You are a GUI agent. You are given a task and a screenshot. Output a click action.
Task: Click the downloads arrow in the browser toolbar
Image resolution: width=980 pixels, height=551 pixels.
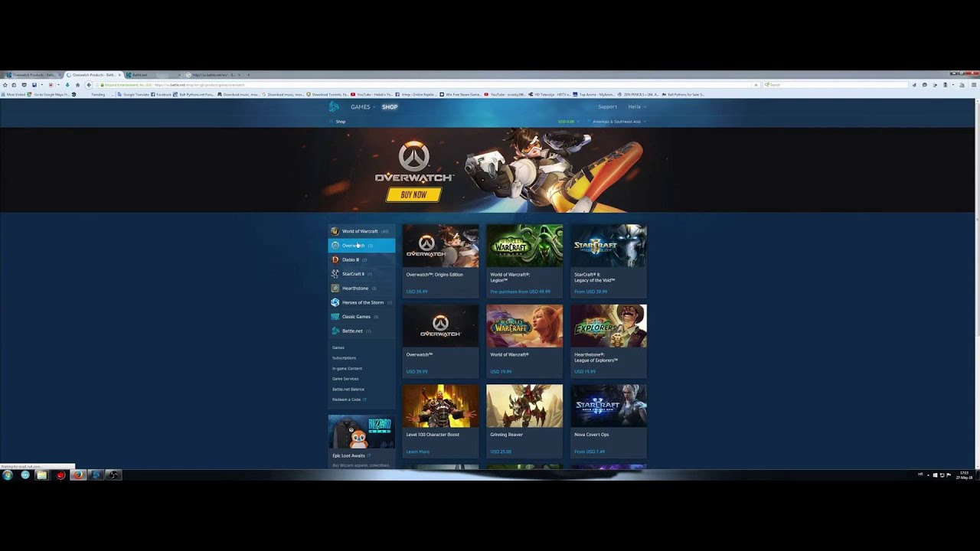pos(67,85)
